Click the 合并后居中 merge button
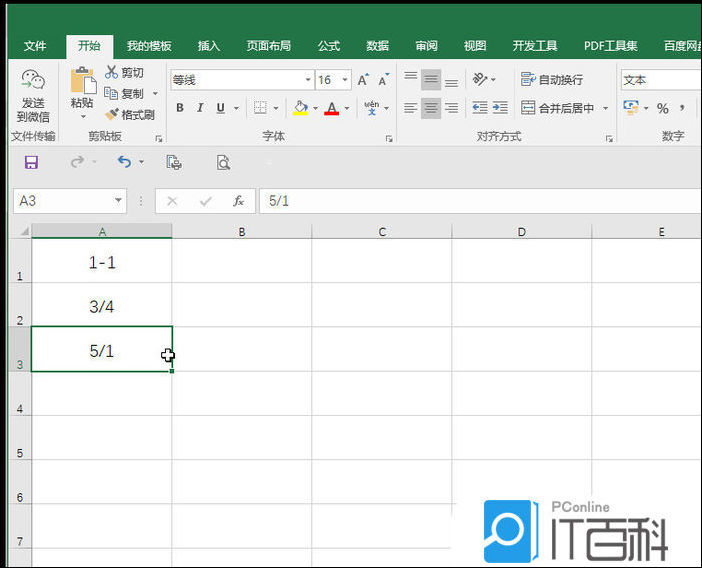This screenshot has height=568, width=702. point(558,108)
